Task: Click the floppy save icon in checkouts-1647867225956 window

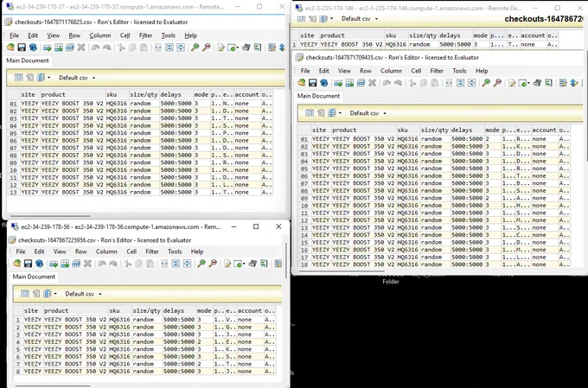Action: pos(29,264)
